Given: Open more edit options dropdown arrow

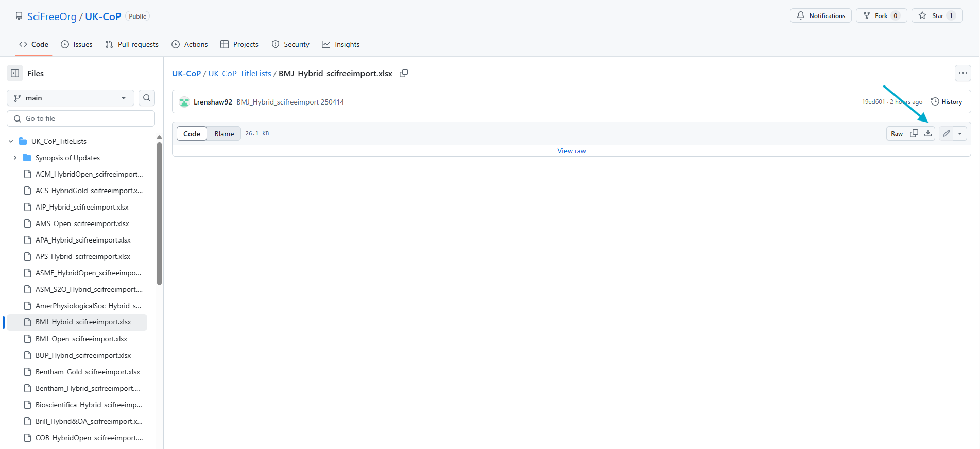Looking at the screenshot, I should click(x=960, y=133).
